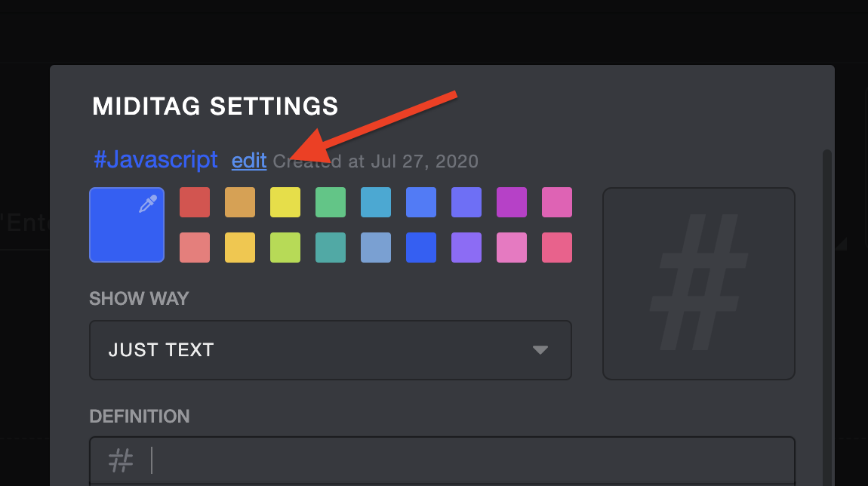Select the red color swatch
The width and height of the screenshot is (868, 486).
click(195, 202)
